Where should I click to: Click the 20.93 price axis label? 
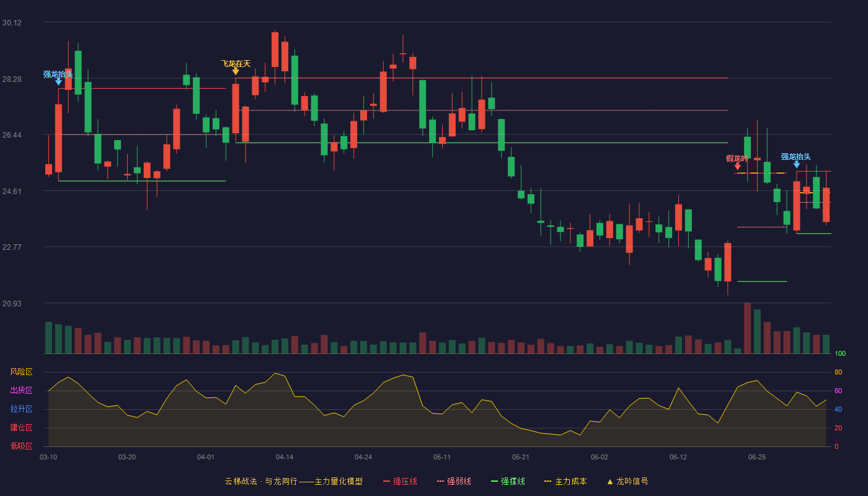(12, 303)
